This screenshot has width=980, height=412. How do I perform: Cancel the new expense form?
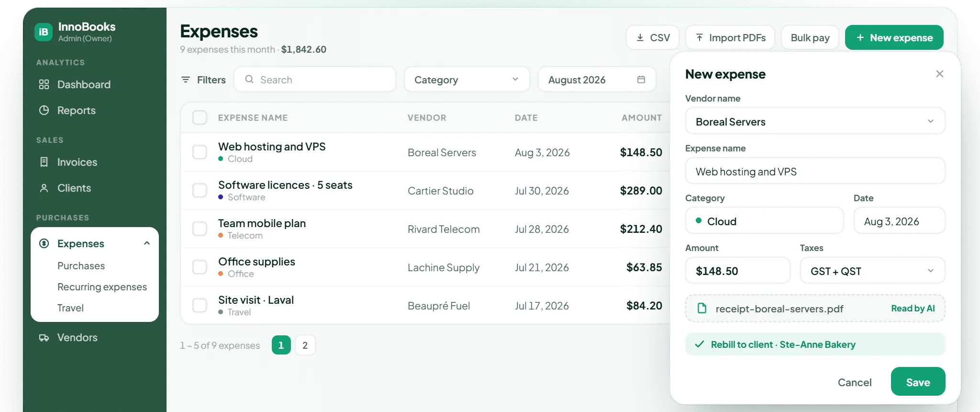[855, 382]
